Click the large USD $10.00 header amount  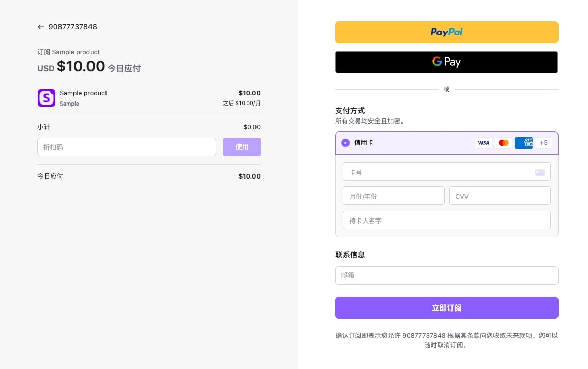click(x=71, y=66)
